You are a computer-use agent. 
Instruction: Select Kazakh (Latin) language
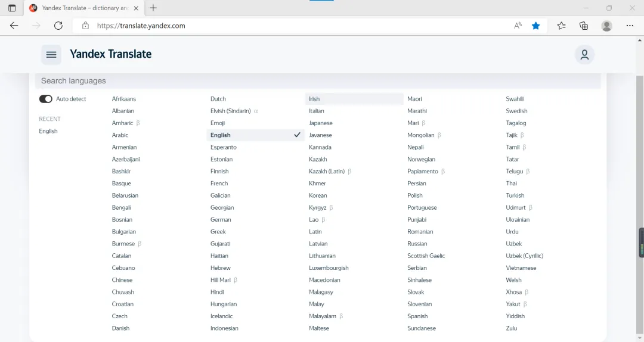tap(327, 171)
